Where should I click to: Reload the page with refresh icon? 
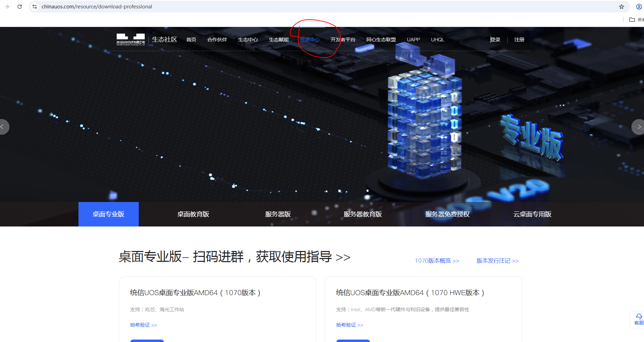pyautogui.click(x=20, y=7)
